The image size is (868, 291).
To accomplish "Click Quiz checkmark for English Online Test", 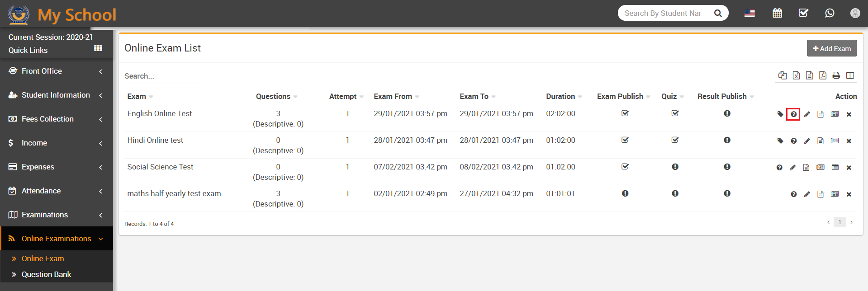I will [x=675, y=113].
